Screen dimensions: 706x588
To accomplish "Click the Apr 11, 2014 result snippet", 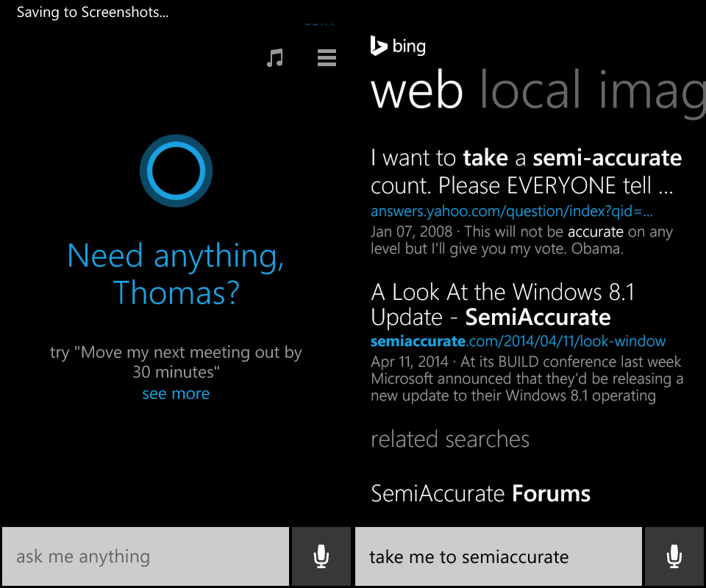I will (527, 379).
